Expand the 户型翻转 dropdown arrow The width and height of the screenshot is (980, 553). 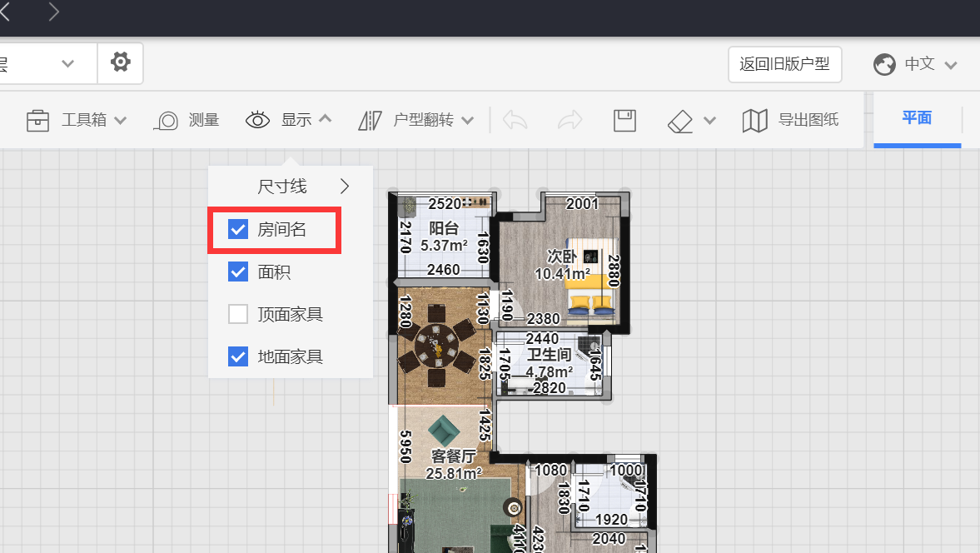pyautogui.click(x=467, y=120)
